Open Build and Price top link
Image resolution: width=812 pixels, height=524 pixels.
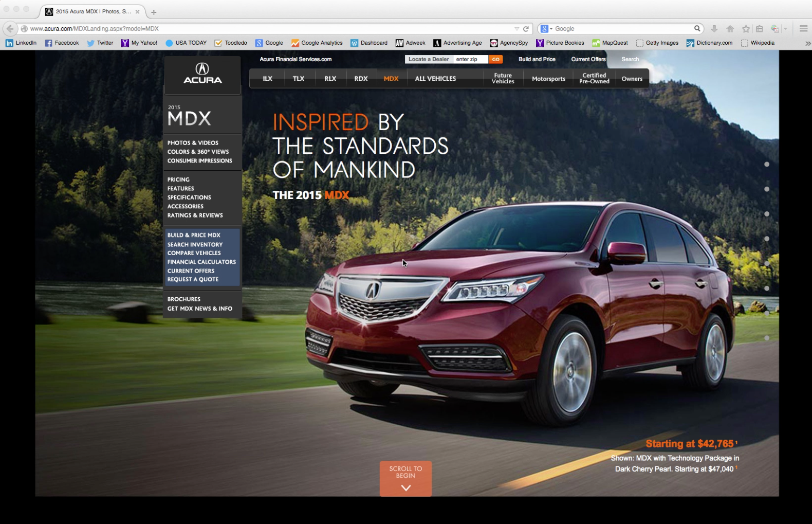pyautogui.click(x=537, y=59)
